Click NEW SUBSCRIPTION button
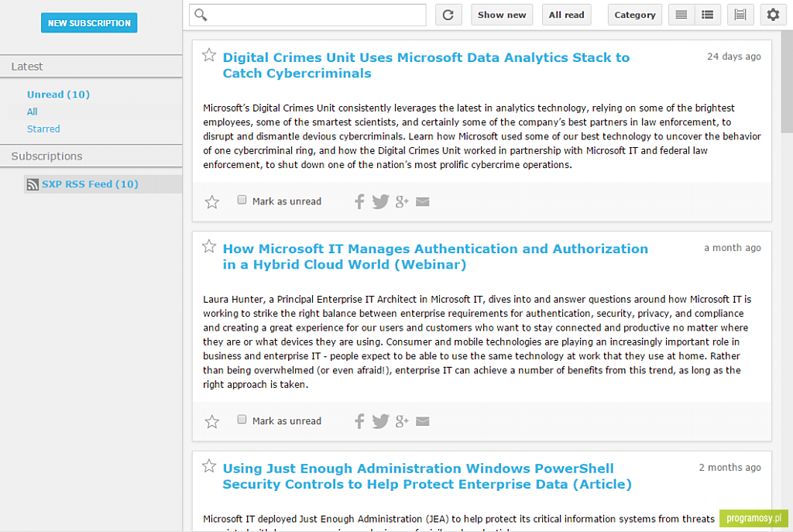This screenshot has height=532, width=793. [x=89, y=22]
